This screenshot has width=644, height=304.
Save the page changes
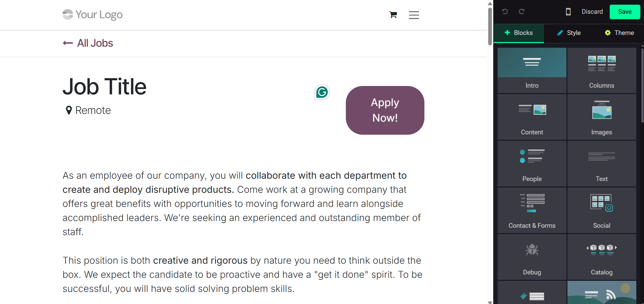[625, 12]
